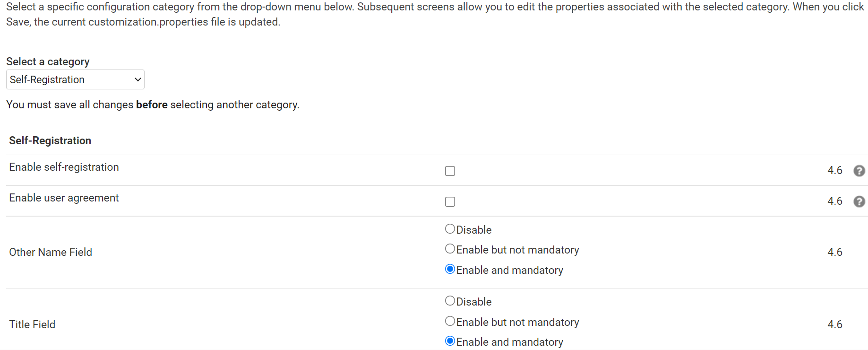Select Disable radio for Other Name Field

[450, 229]
